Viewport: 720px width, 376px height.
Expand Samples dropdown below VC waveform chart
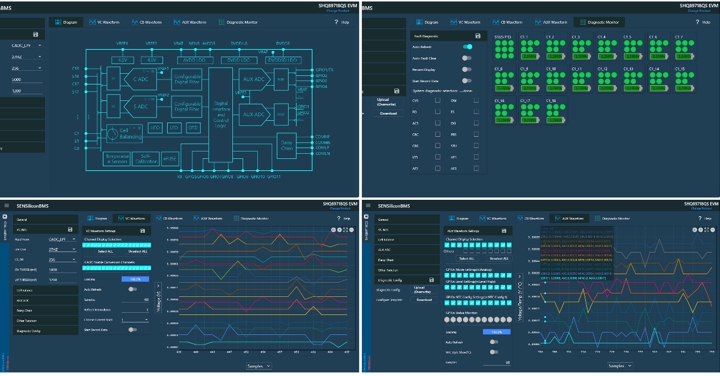point(259,366)
